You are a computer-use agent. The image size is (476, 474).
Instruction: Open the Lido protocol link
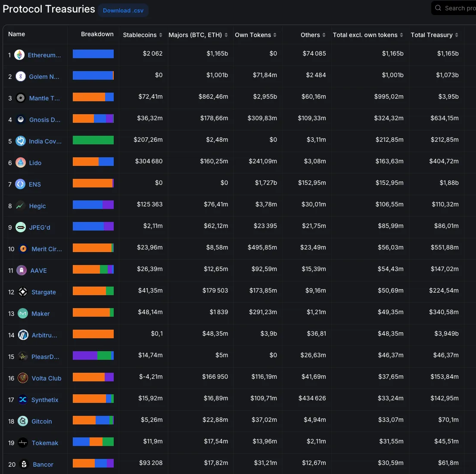click(x=35, y=163)
